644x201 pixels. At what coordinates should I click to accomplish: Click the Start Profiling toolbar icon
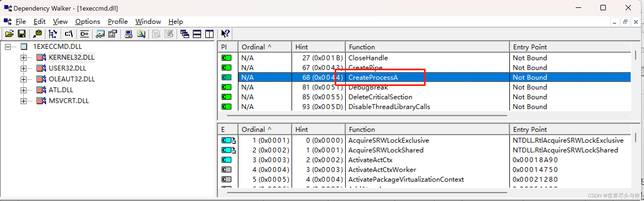(157, 34)
